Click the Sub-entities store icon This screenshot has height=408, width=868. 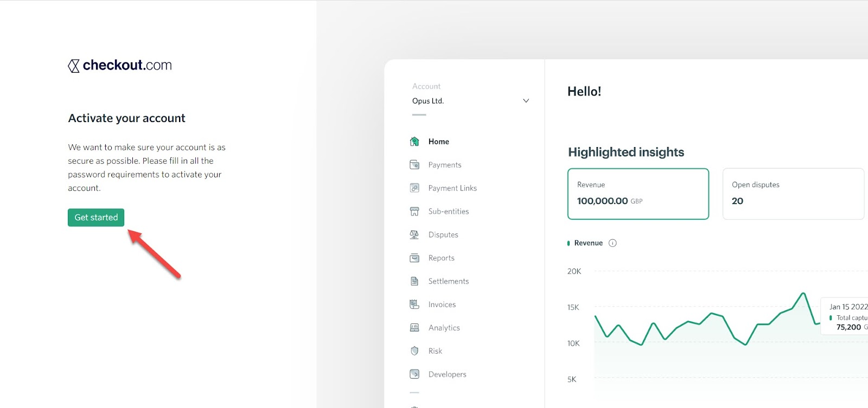[414, 212]
